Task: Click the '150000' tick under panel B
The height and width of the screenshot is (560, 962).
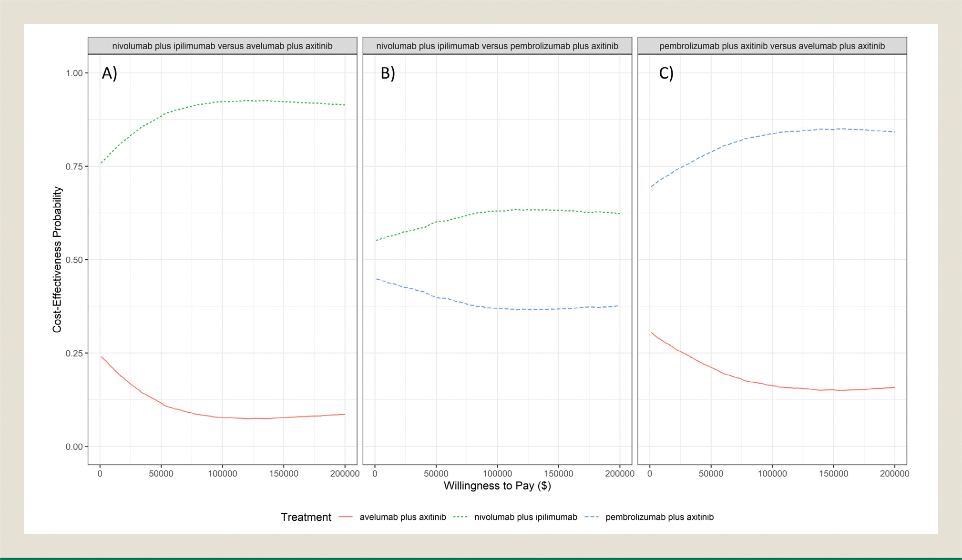Action: pos(559,474)
